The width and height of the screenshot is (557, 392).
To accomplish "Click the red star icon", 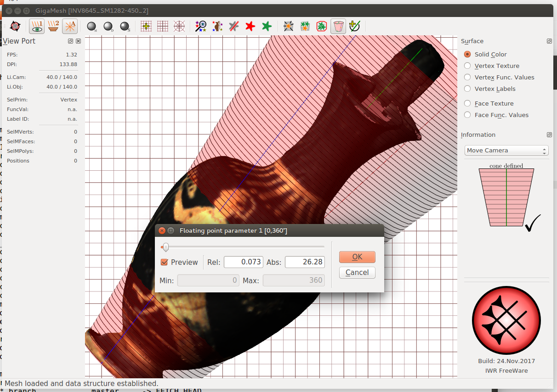I will [250, 27].
